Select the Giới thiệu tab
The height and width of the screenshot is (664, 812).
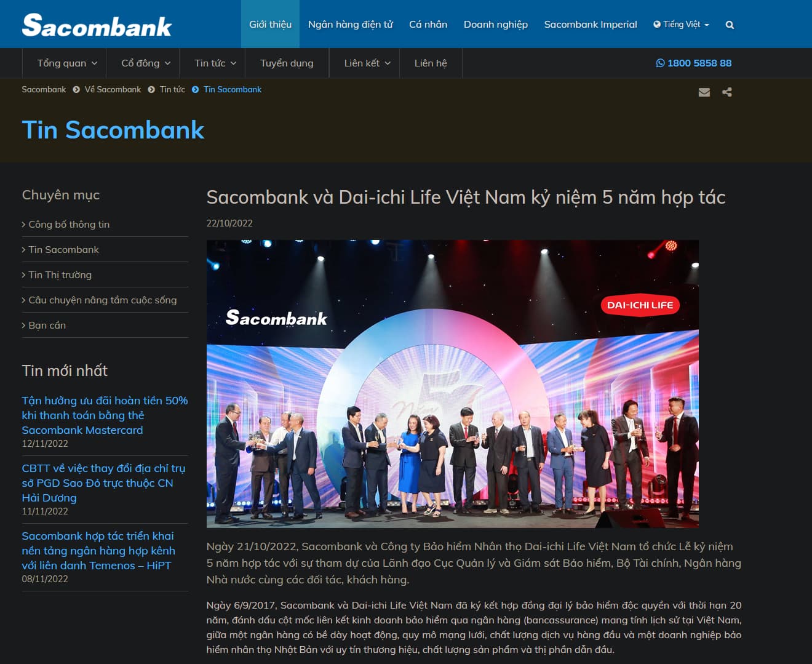coord(270,24)
